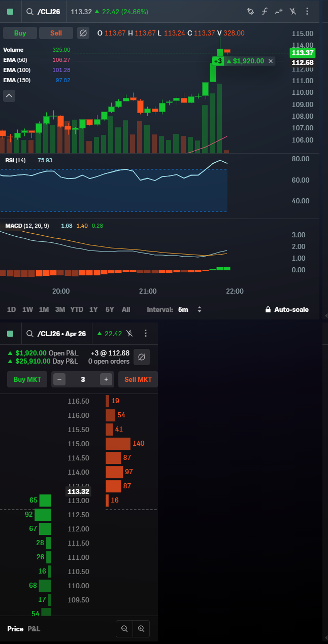Set chart range to YTD

click(77, 309)
